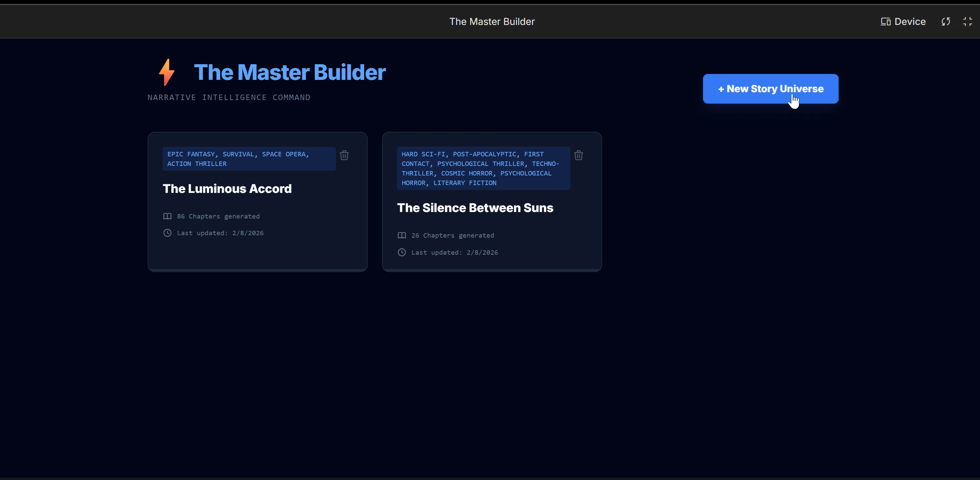
Task: Create a New Story Universe
Action: (x=771, y=88)
